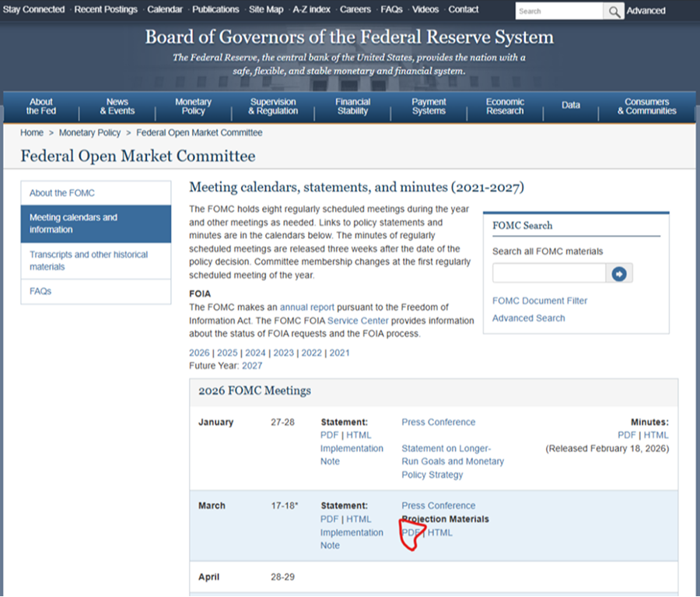The height and width of the screenshot is (597, 700).
Task: Click the FOMC search text field
Action: tap(548, 273)
